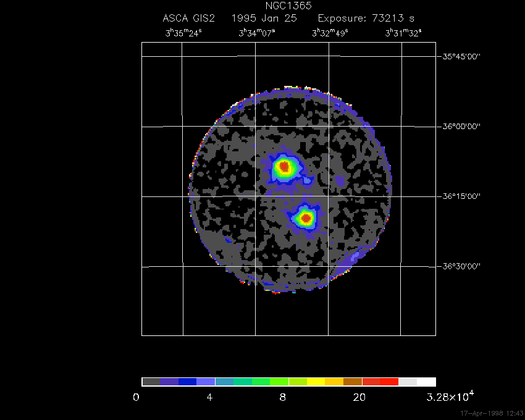
Task: Select the pure yellow colorbar swatch
Action: 316,382
